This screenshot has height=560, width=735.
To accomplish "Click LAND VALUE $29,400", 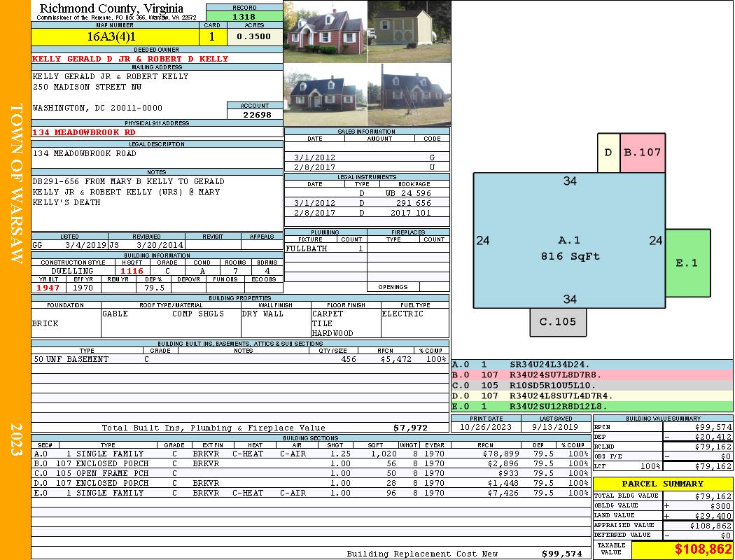I will click(x=713, y=516).
